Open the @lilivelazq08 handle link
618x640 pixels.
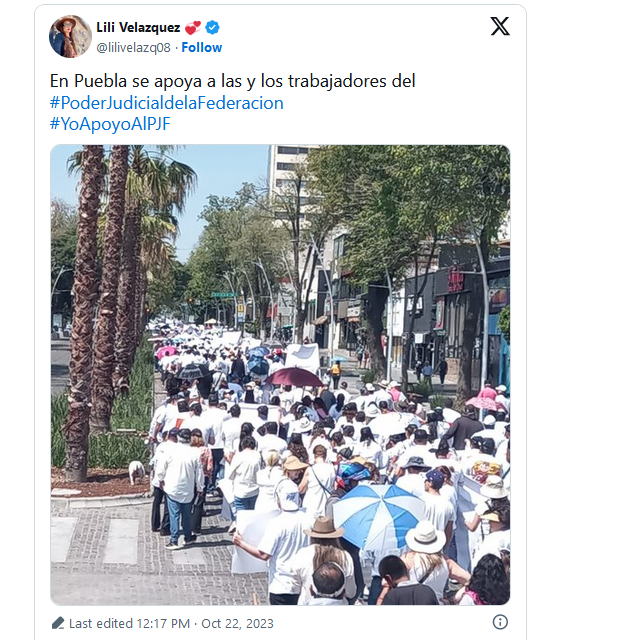(x=133, y=48)
